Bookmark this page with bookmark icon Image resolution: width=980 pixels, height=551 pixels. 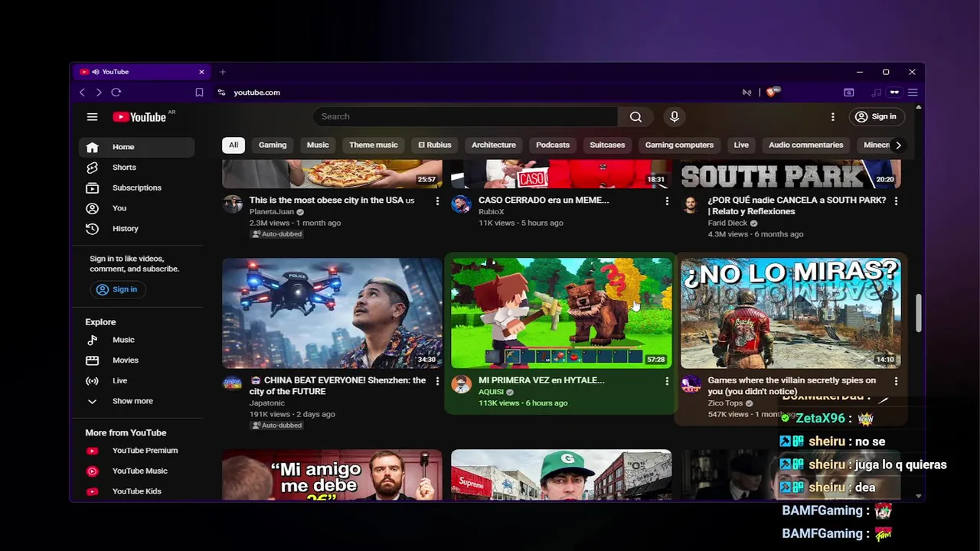199,93
